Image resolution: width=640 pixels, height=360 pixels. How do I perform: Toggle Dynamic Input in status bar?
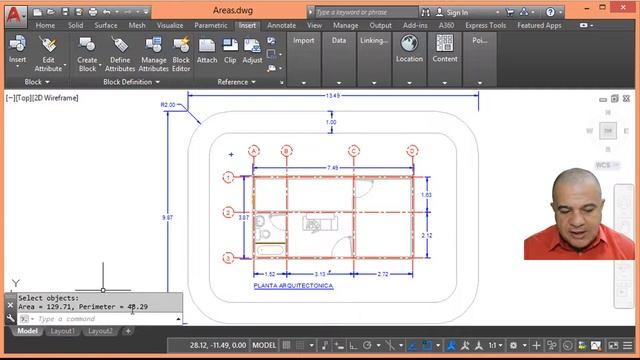(x=339, y=346)
